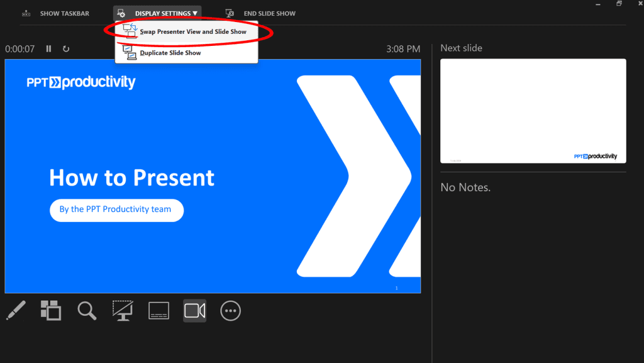Black or unblack the slide show
The height and width of the screenshot is (363, 644).
coord(123,310)
